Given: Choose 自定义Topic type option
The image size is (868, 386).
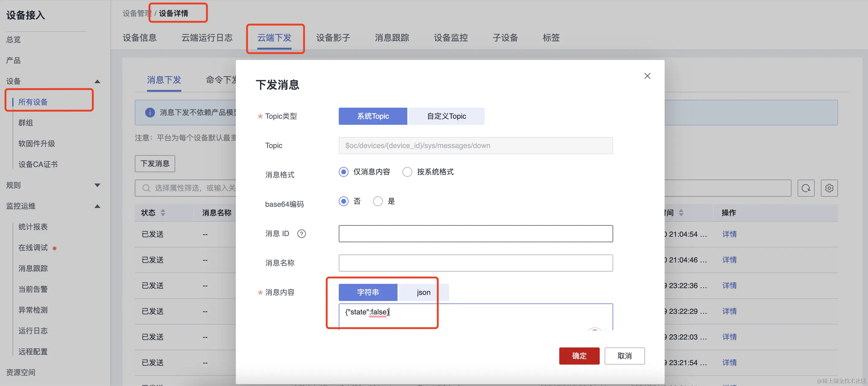Looking at the screenshot, I should coord(446,116).
